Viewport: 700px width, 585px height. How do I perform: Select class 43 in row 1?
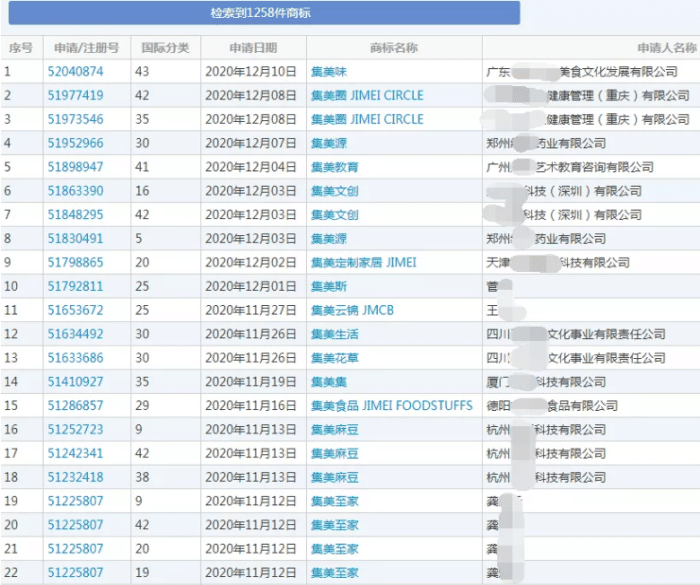click(142, 71)
